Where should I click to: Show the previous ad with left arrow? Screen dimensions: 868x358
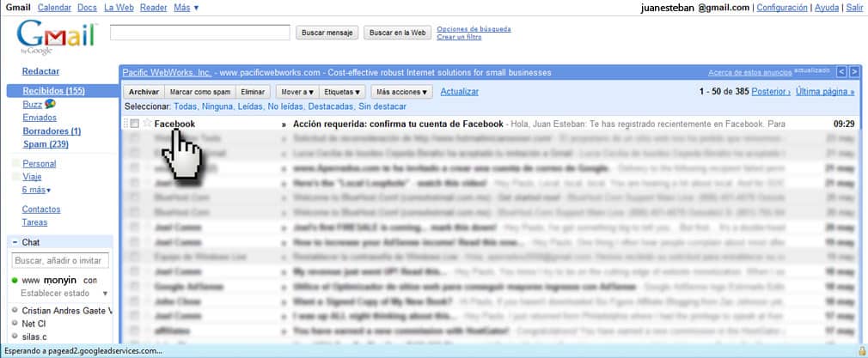click(840, 72)
